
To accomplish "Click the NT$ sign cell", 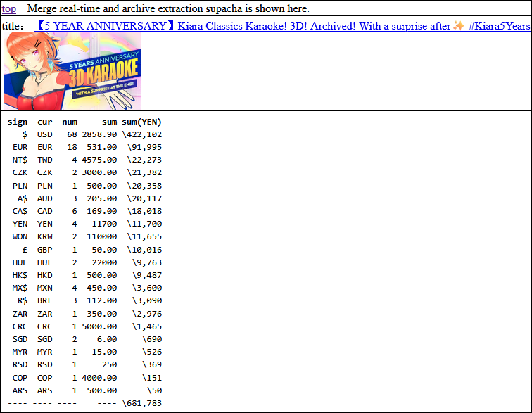I will pyautogui.click(x=20, y=160).
